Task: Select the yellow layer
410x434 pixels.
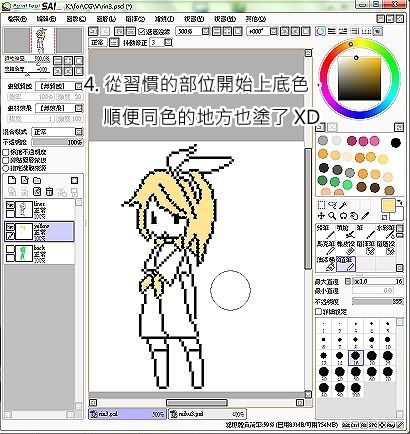Action: 39,231
